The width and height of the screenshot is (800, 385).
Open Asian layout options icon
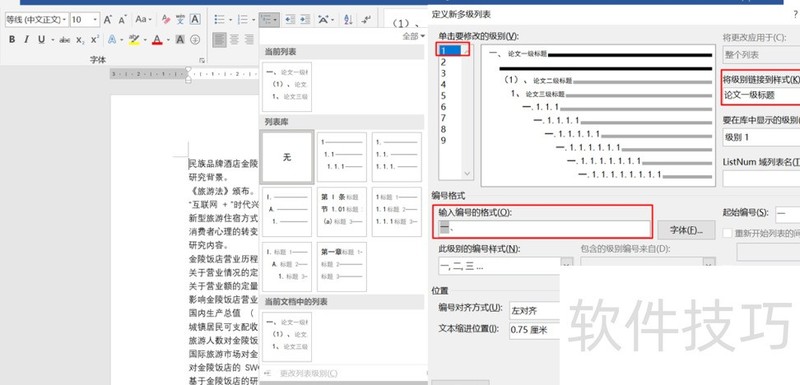pyautogui.click(x=323, y=19)
